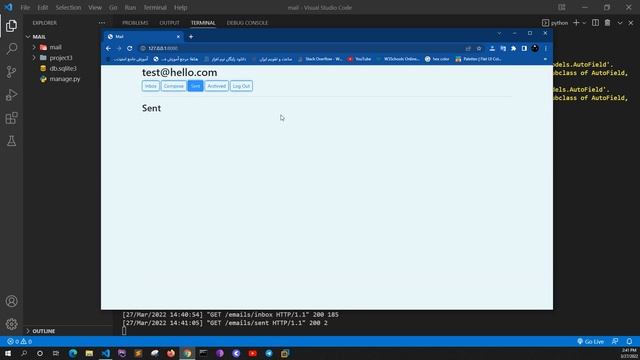Show more bookmarks with the overflow arrow
This screenshot has height=360, width=640.
click(x=545, y=59)
